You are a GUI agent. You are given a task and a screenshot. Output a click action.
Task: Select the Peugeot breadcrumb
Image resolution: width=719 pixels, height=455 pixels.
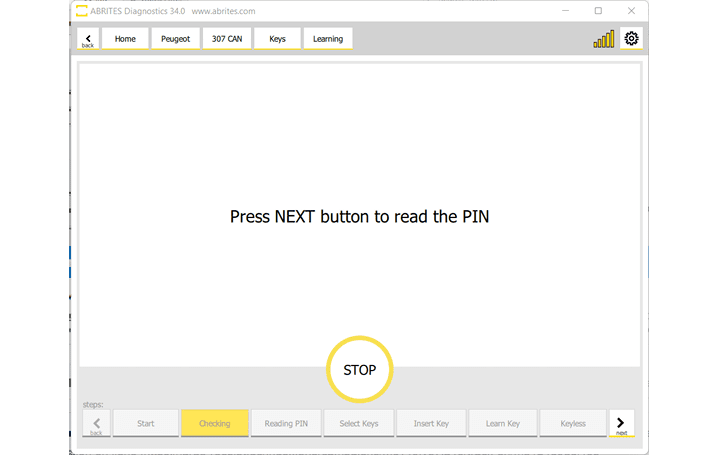click(175, 39)
